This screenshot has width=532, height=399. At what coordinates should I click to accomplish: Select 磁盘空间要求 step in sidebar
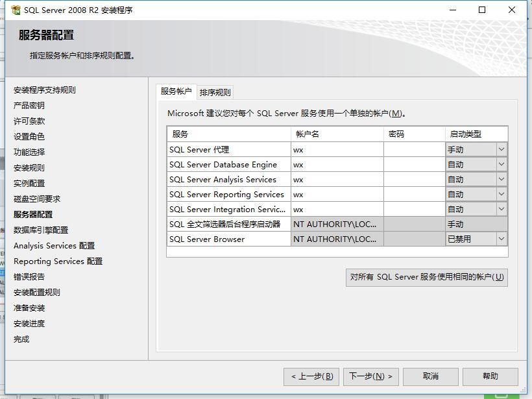point(37,199)
